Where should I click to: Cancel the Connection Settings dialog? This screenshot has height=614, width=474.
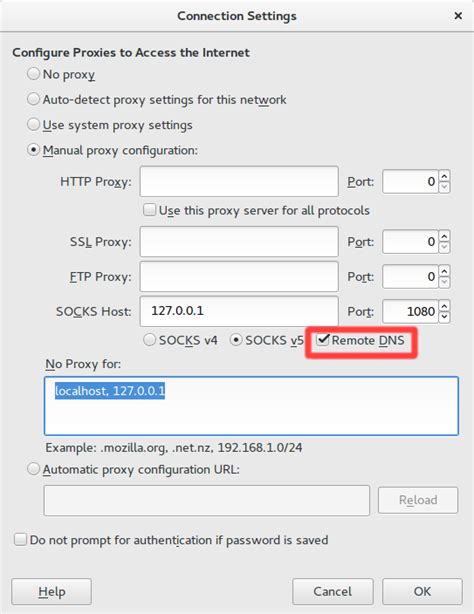333,591
